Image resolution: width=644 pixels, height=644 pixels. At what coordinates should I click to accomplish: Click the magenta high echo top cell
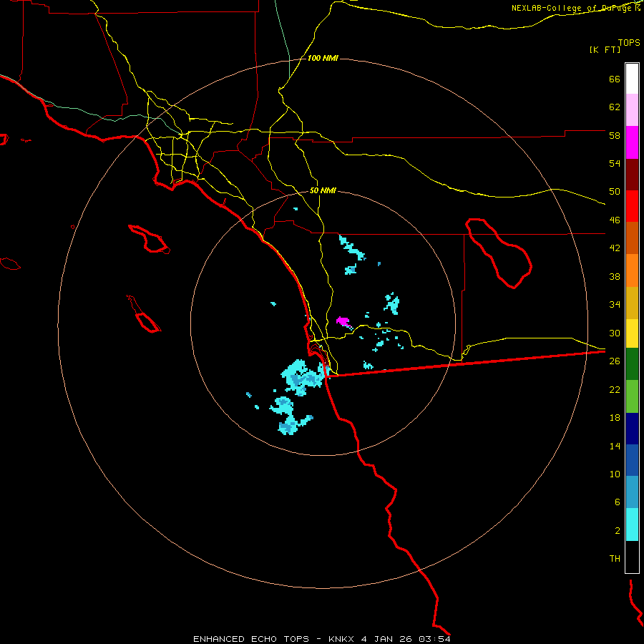tap(343, 321)
